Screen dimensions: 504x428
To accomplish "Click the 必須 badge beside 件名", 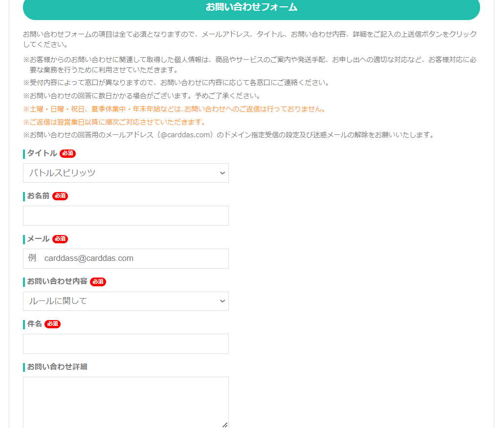I will [x=52, y=324].
